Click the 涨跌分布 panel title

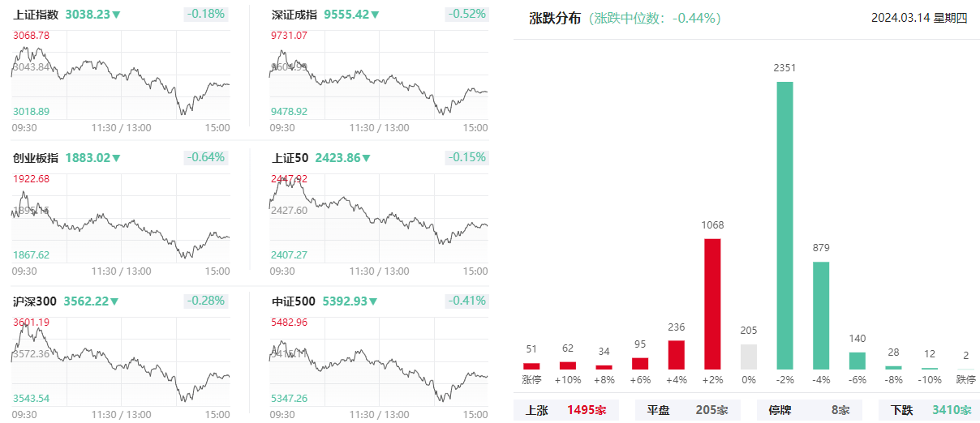pos(555,18)
